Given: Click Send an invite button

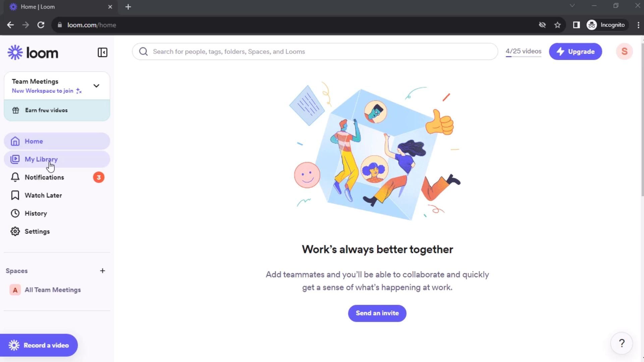Looking at the screenshot, I should click(x=377, y=313).
